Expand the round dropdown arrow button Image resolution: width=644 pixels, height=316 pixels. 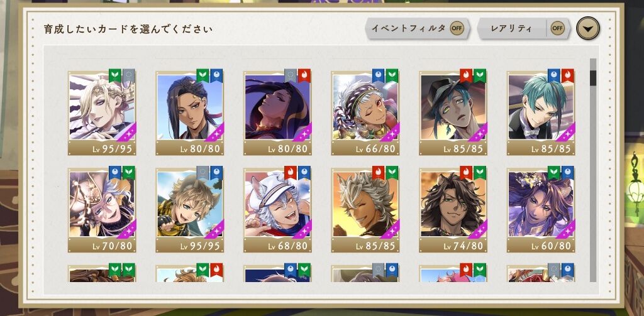pyautogui.click(x=588, y=28)
